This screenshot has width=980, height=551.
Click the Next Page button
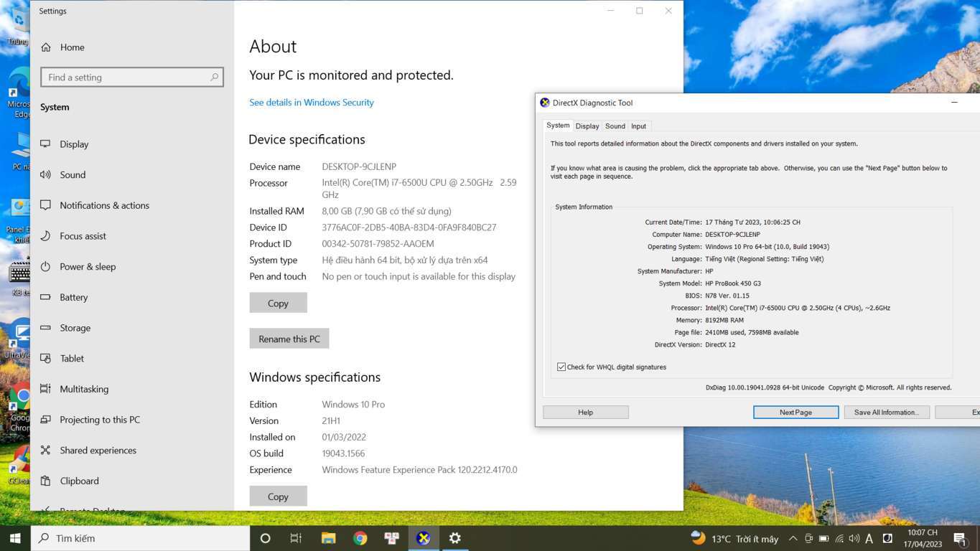pyautogui.click(x=795, y=413)
